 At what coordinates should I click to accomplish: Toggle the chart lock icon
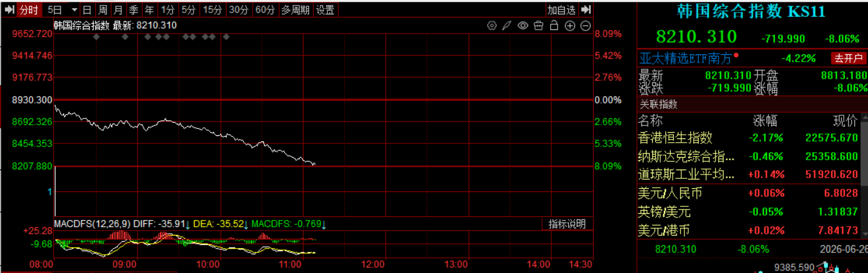coord(554,26)
